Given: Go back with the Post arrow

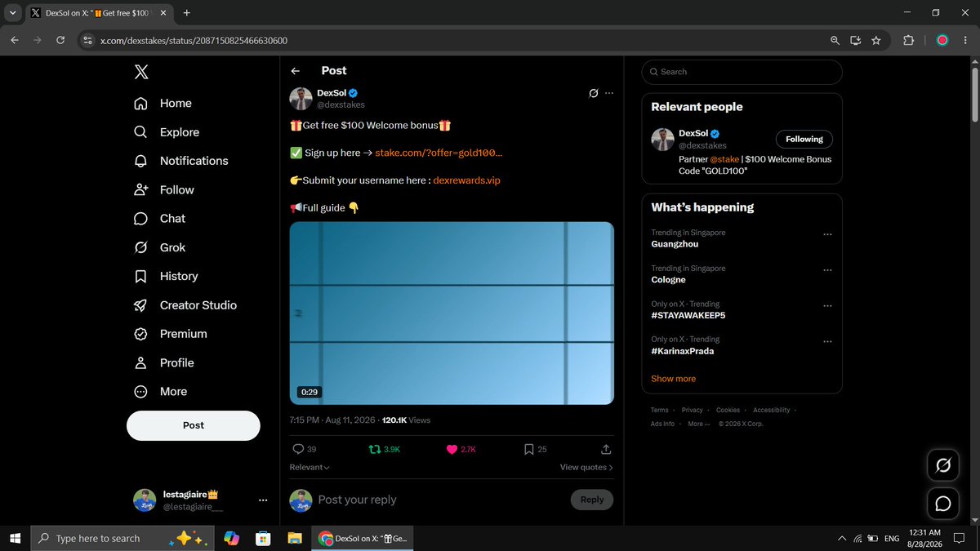Looking at the screenshot, I should 296,71.
